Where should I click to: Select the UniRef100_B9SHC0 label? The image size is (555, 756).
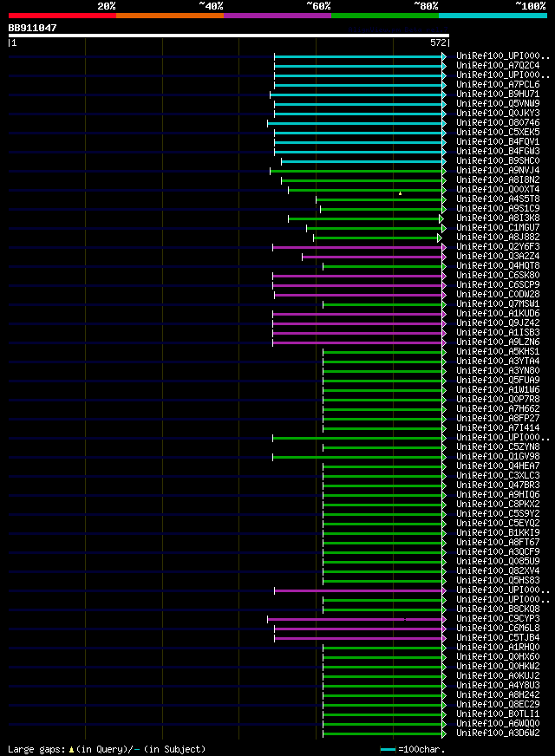(498, 161)
